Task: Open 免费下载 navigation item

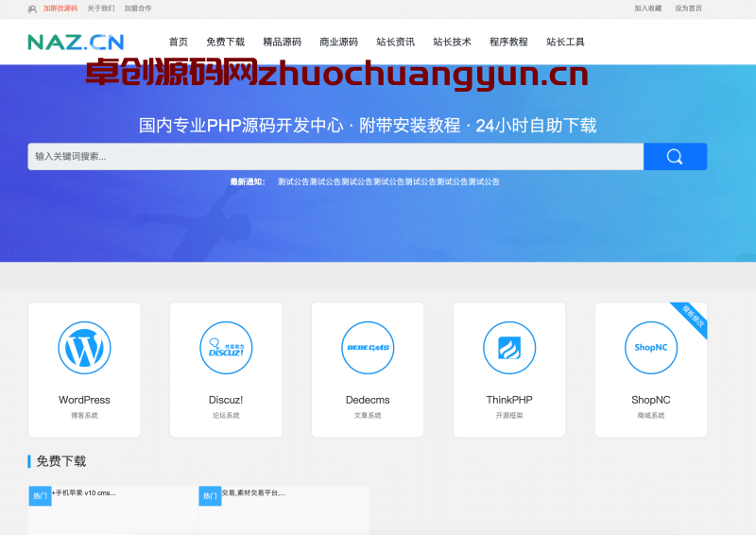Action: (226, 42)
